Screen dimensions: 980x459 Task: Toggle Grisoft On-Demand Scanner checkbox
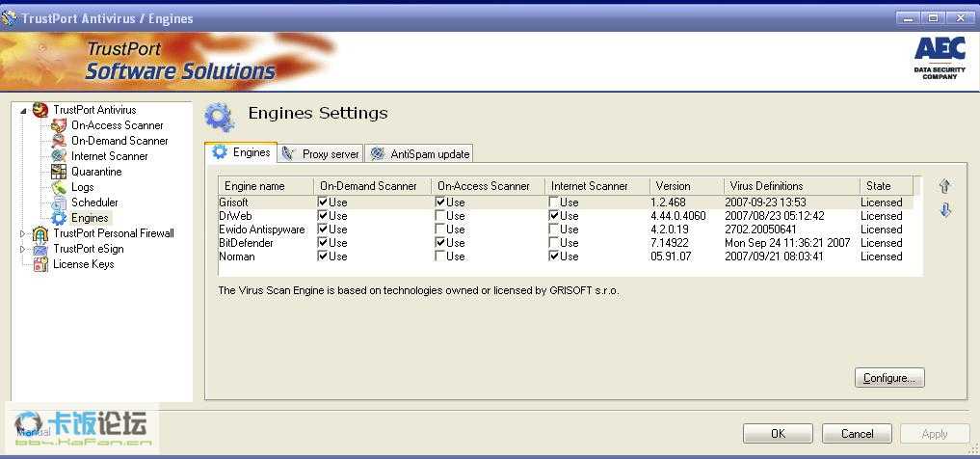[323, 202]
